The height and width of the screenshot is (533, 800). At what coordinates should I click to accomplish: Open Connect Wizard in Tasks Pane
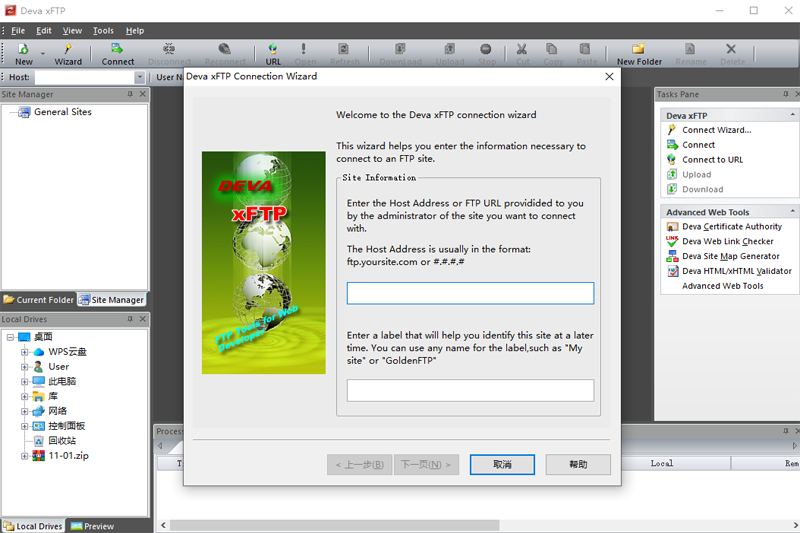click(716, 130)
